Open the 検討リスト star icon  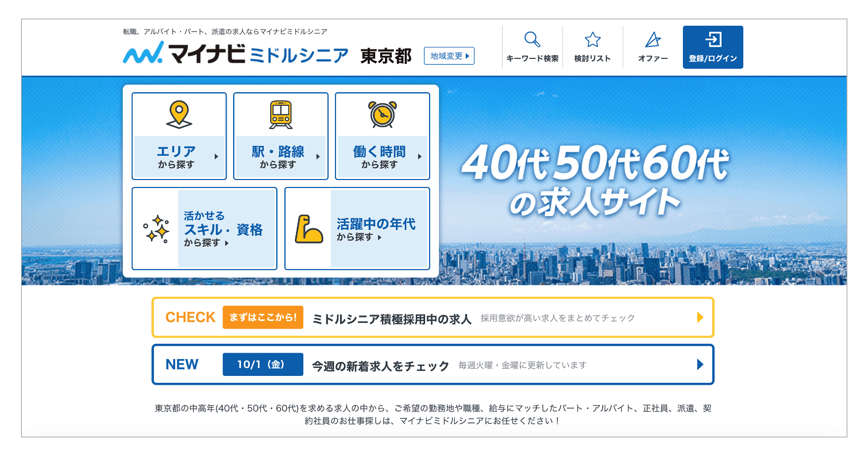[592, 40]
